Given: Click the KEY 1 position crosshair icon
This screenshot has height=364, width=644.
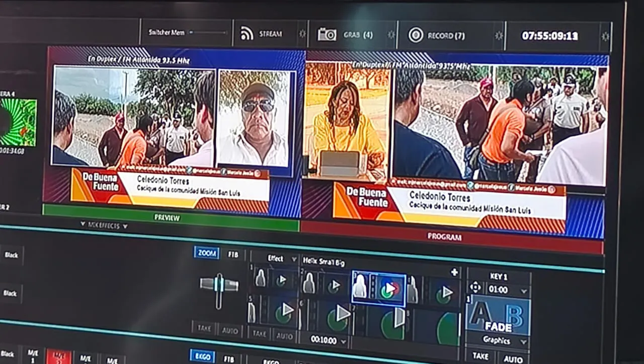Looking at the screenshot, I should [x=475, y=287].
